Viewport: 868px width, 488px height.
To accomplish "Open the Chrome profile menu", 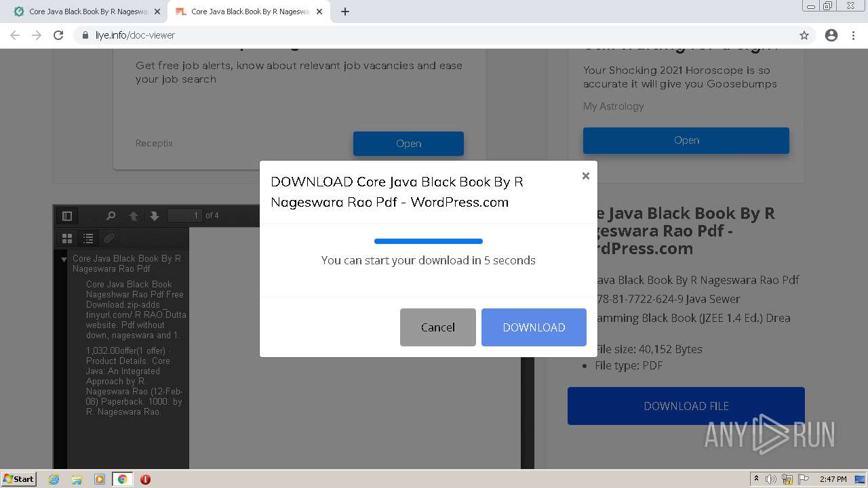I will (x=831, y=35).
